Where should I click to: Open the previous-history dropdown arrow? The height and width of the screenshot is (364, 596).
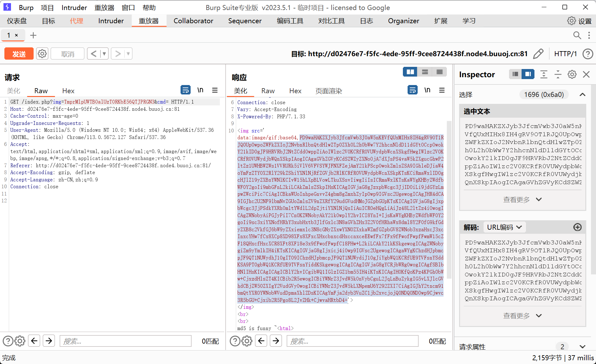click(x=104, y=54)
